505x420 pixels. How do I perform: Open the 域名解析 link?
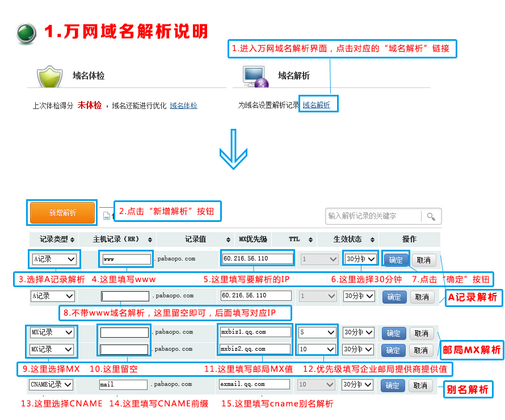[x=318, y=104]
